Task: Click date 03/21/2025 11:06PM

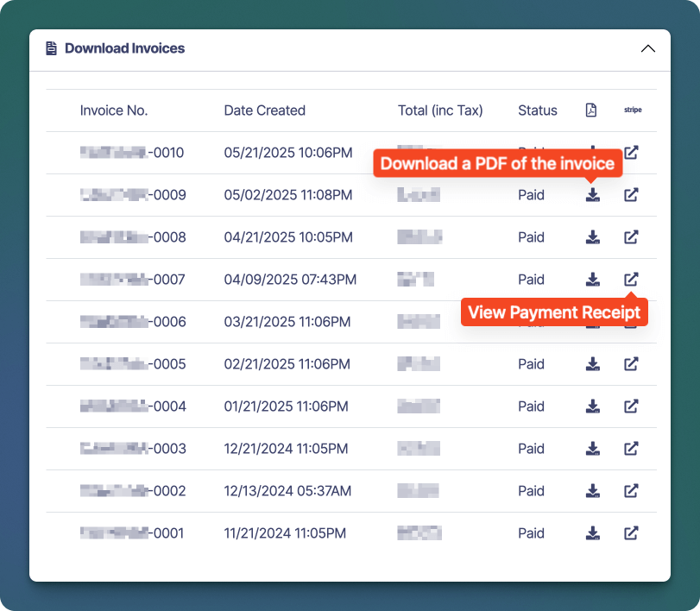Action: [x=287, y=322]
